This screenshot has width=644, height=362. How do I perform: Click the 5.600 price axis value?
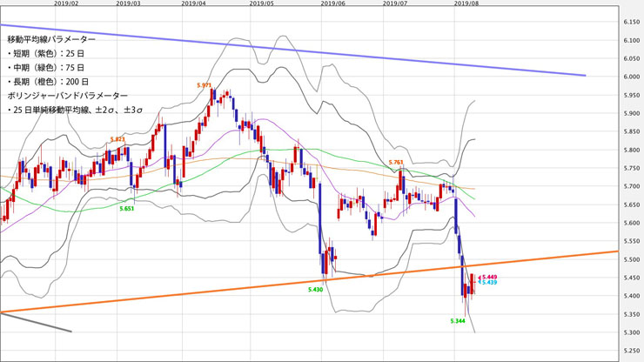(631, 223)
